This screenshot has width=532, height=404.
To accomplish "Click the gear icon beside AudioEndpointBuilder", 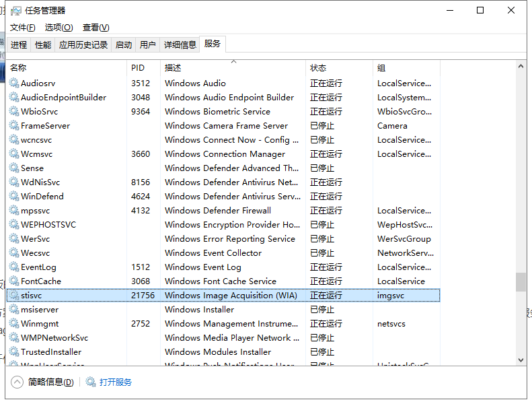I will (x=14, y=97).
